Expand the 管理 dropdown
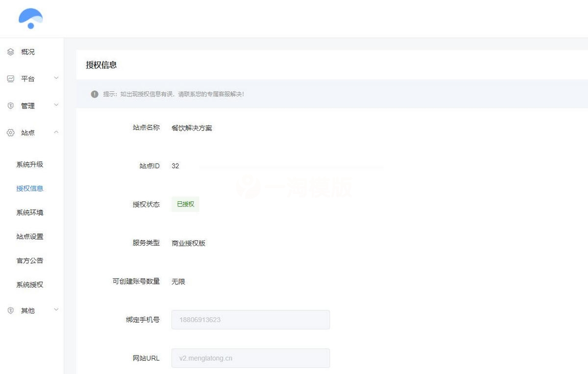This screenshot has height=374, width=588. pyautogui.click(x=56, y=105)
